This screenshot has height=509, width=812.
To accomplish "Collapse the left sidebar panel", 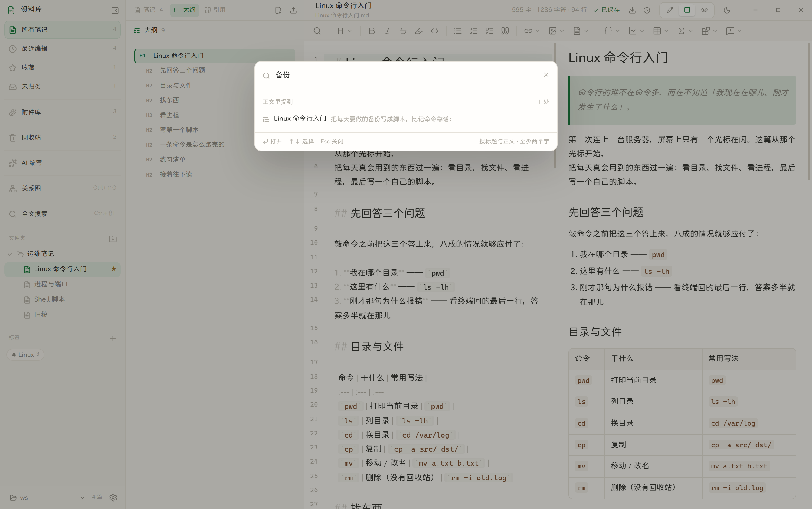I will coord(115,11).
